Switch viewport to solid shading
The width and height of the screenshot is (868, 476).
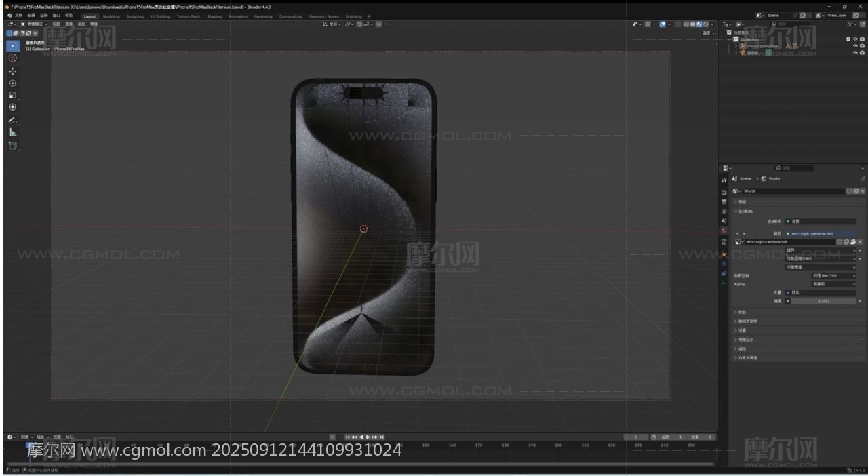pos(693,24)
